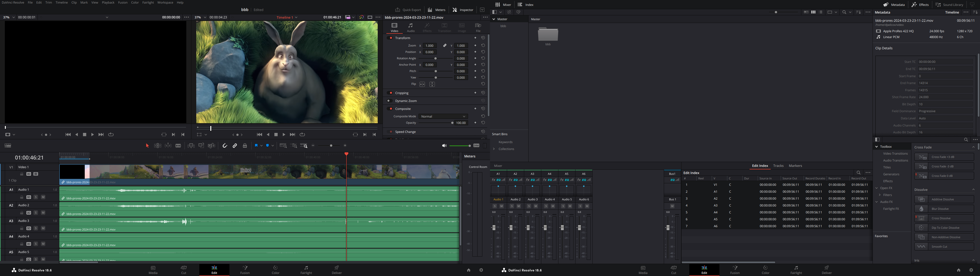980x276 pixels.
Task: Play the timeline viewer forward
Action: point(284,135)
